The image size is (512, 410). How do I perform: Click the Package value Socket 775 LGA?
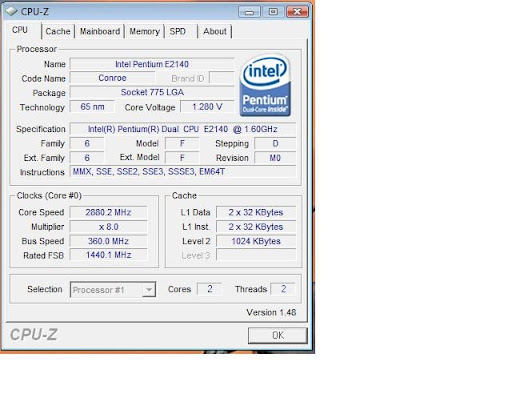pos(152,92)
